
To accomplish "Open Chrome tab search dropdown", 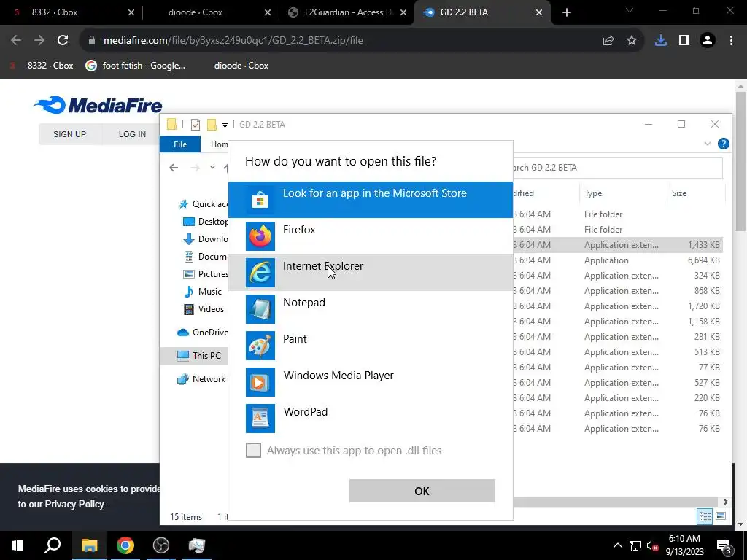I will coord(630,10).
